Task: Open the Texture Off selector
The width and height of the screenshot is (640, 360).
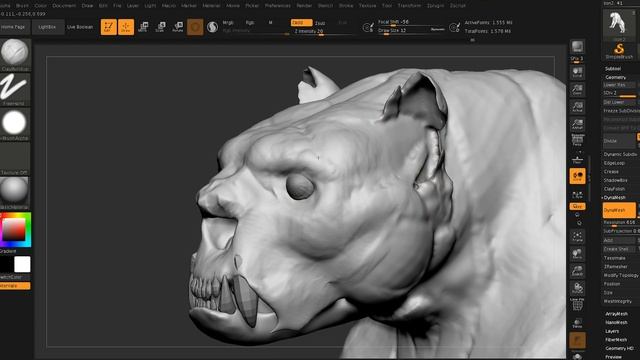Action: [15, 159]
